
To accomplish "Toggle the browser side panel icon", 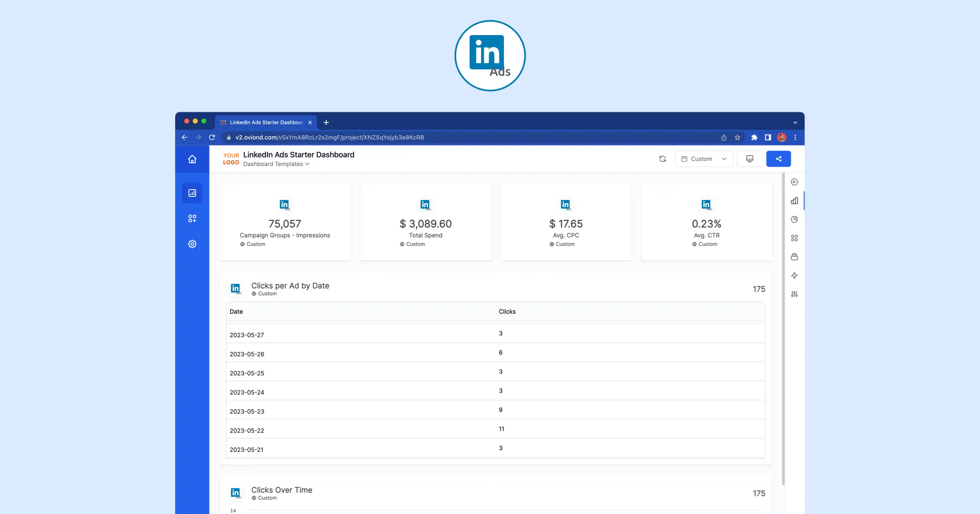I will point(768,137).
